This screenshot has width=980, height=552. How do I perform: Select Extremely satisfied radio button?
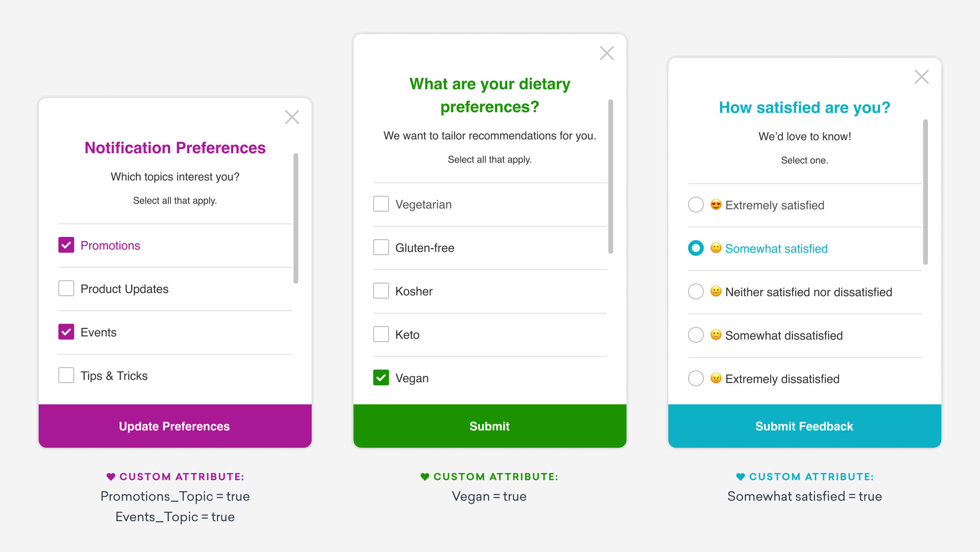[696, 206]
